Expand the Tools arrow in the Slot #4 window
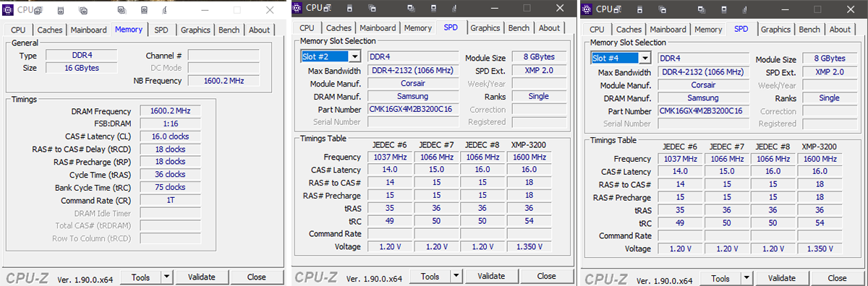The image size is (868, 286). coord(746,278)
